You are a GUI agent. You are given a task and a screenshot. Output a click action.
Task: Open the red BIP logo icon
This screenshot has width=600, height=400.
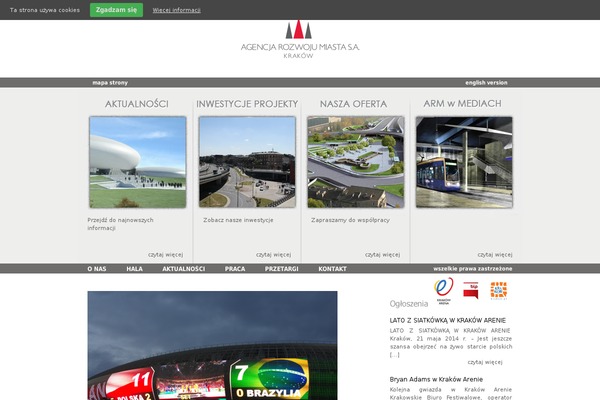click(471, 290)
